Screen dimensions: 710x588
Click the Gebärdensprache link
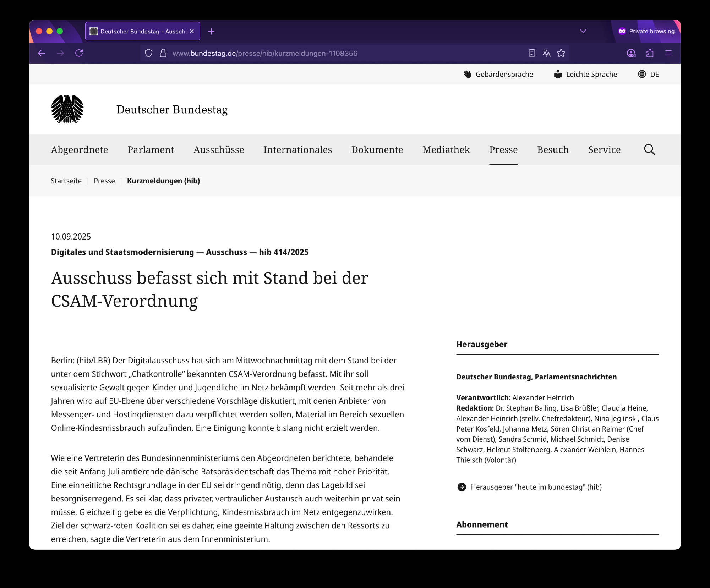pos(498,74)
